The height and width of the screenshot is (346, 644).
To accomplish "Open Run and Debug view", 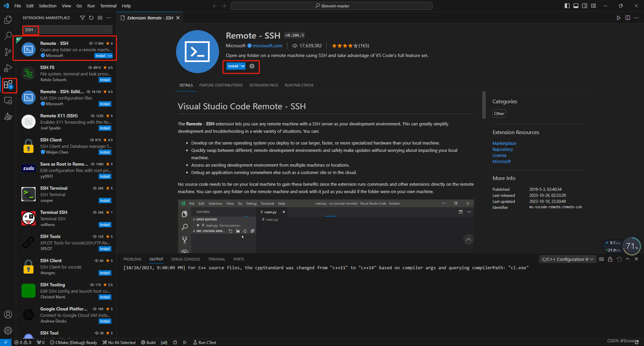I will (x=8, y=68).
